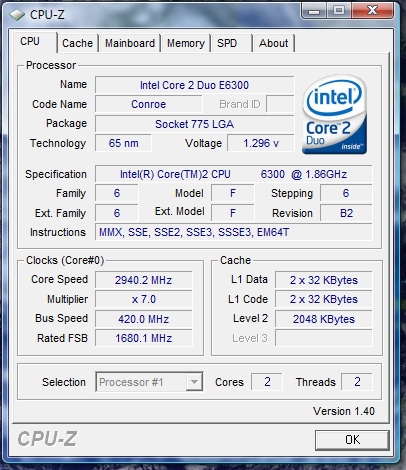Open the Mainboard tab

tap(130, 43)
